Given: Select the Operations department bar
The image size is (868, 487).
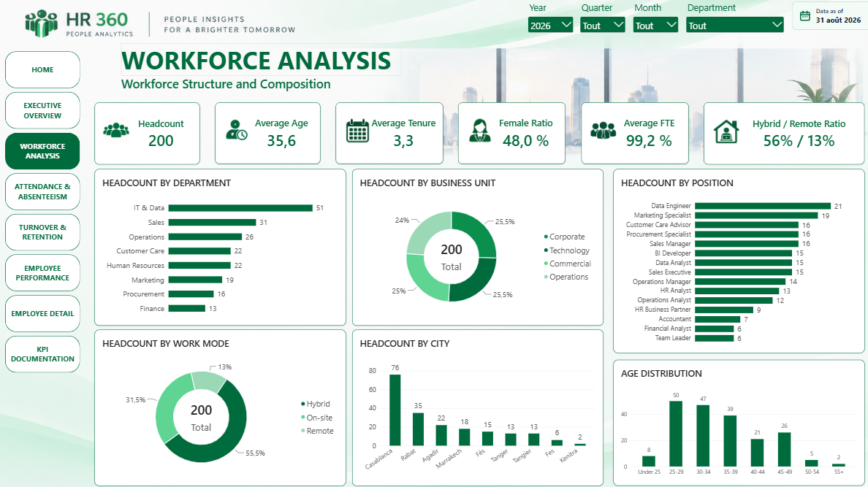Looking at the screenshot, I should click(x=205, y=237).
